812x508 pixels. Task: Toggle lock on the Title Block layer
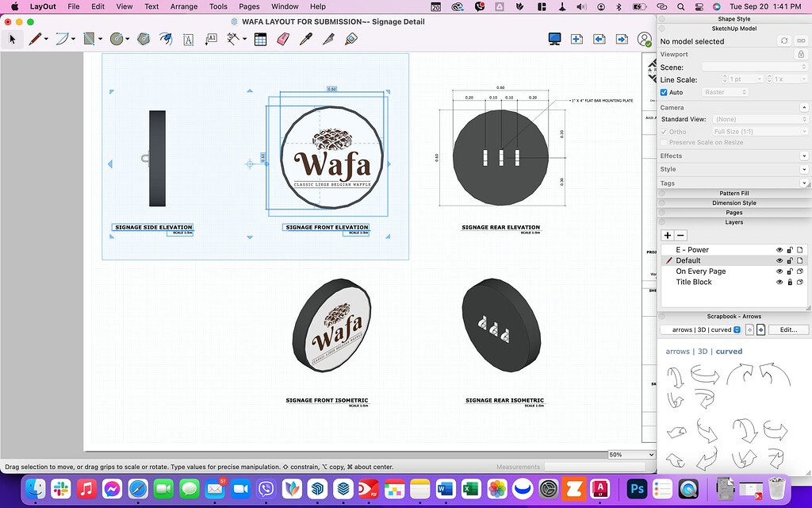click(x=790, y=282)
